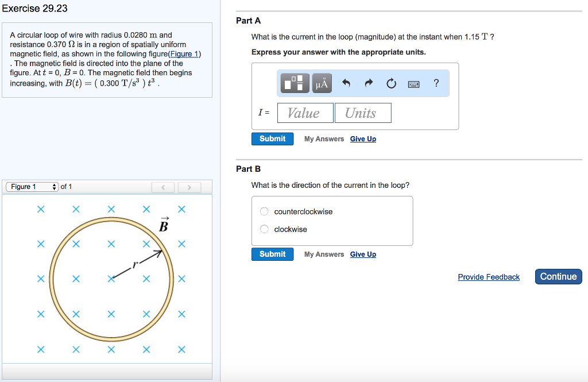Click the next figure chevron
Viewport: 588px width, 382px height.
click(x=188, y=186)
